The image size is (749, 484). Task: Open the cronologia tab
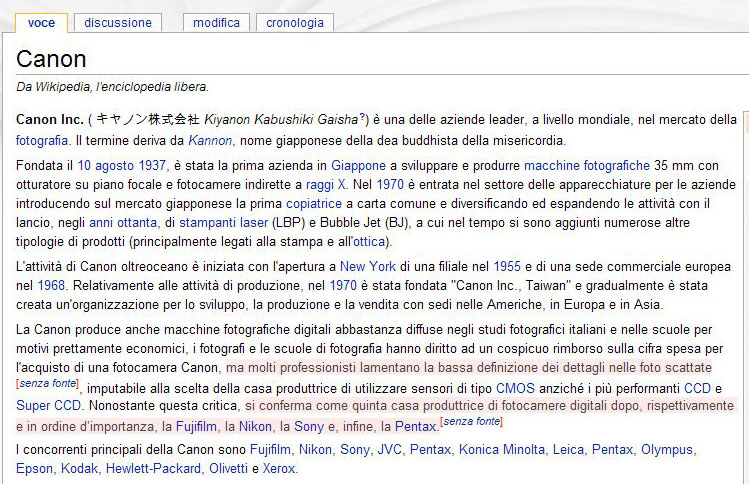[x=295, y=22]
